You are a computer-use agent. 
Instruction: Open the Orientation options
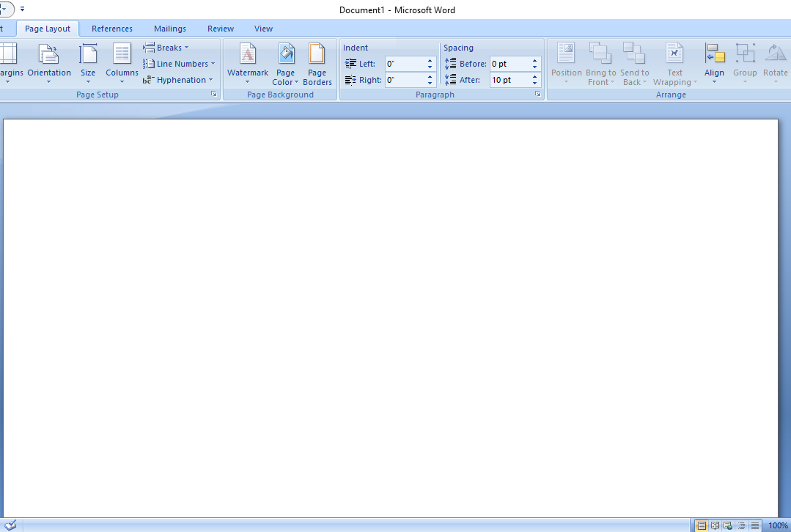49,63
